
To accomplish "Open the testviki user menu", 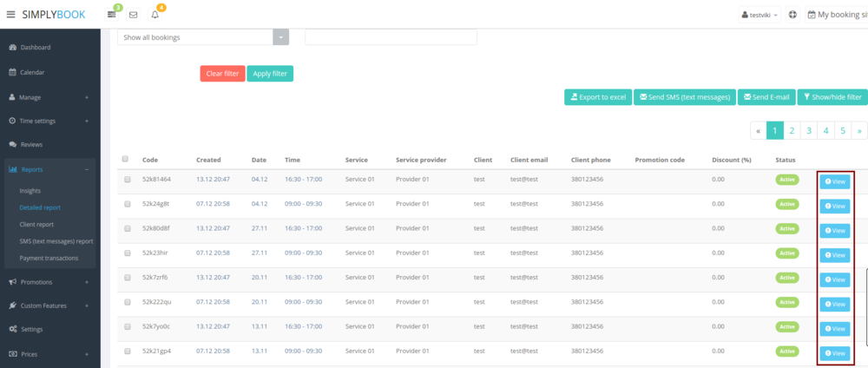I will pyautogui.click(x=759, y=15).
